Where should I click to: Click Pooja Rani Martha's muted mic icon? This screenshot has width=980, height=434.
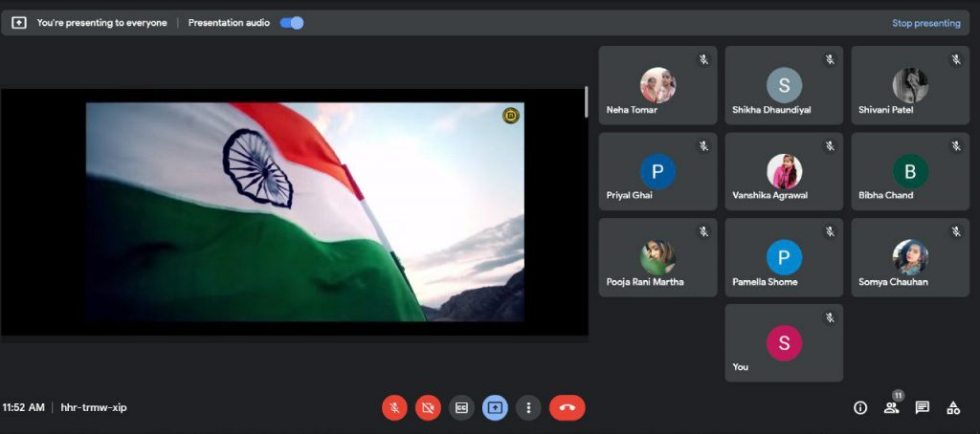(x=703, y=231)
